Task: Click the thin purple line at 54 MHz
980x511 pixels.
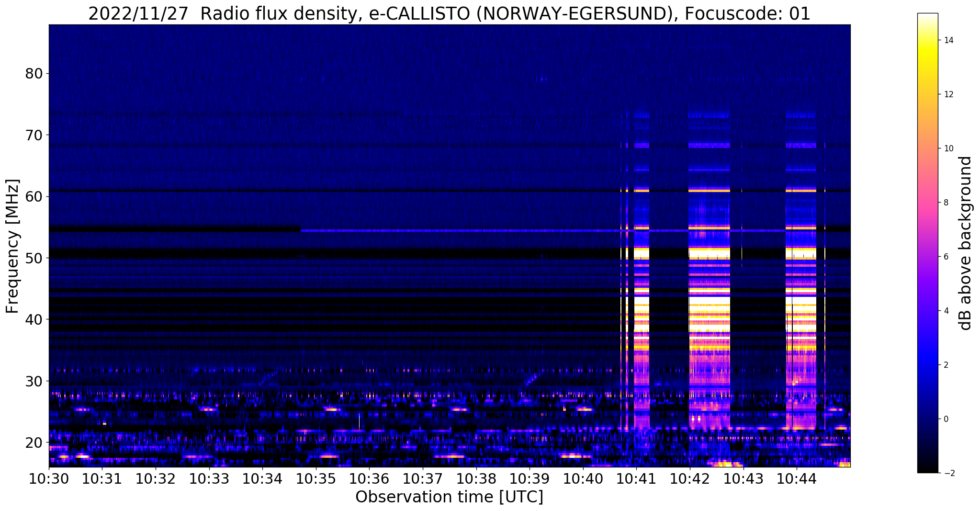Action: [543, 230]
